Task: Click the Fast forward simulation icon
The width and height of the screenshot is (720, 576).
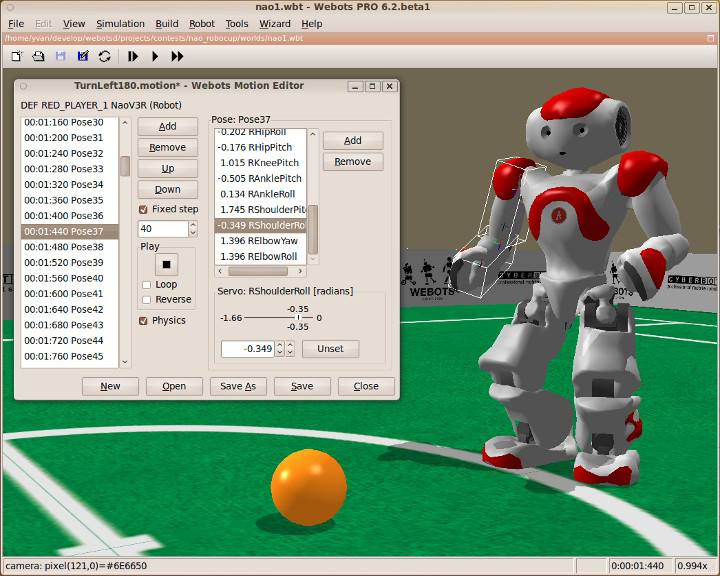Action: (x=177, y=56)
